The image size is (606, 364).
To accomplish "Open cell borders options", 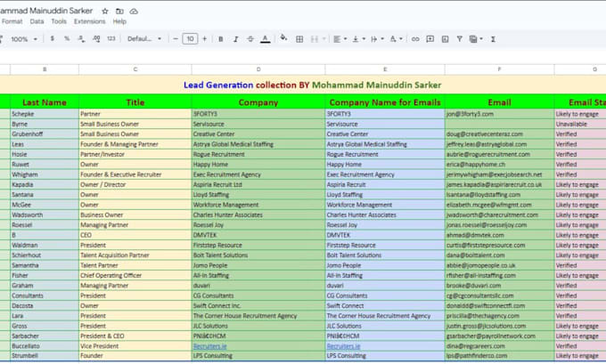I will point(299,39).
